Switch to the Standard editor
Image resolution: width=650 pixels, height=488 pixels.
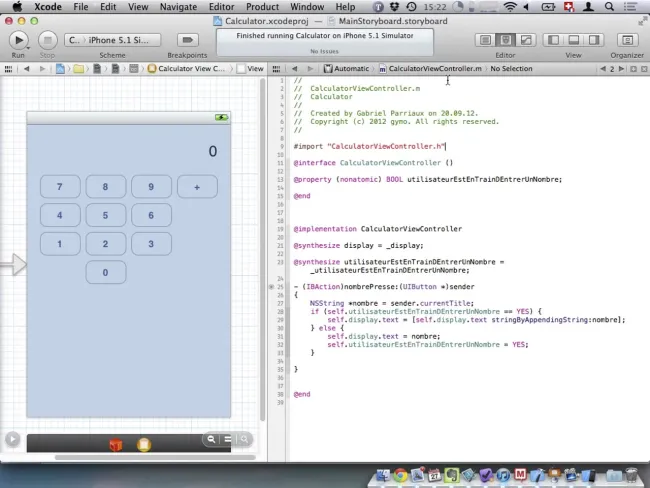tap(485, 40)
